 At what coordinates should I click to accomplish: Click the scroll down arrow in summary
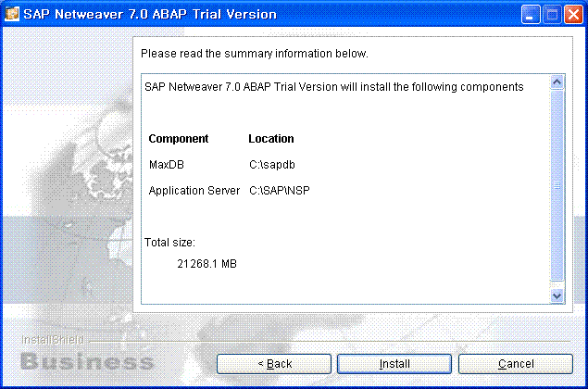tap(557, 296)
